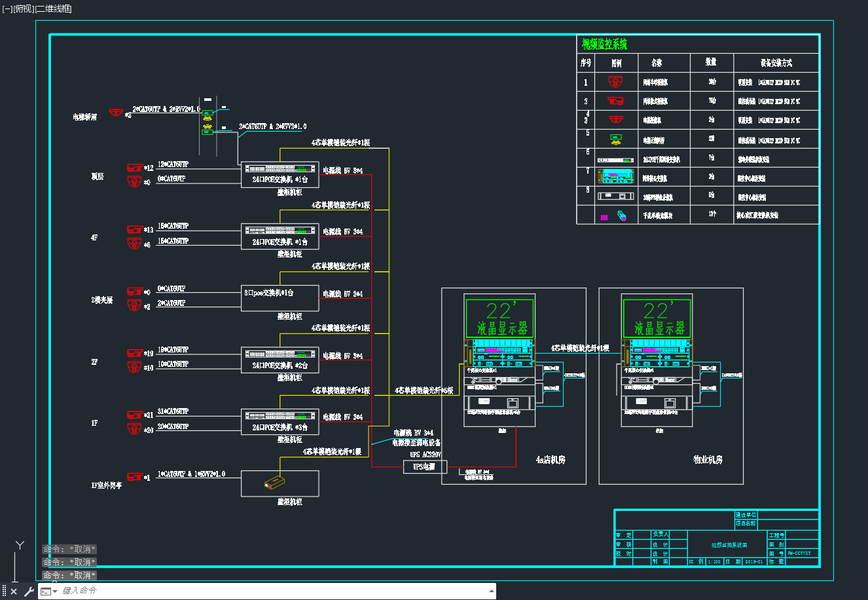Select the 2019-01 date value

click(755, 562)
